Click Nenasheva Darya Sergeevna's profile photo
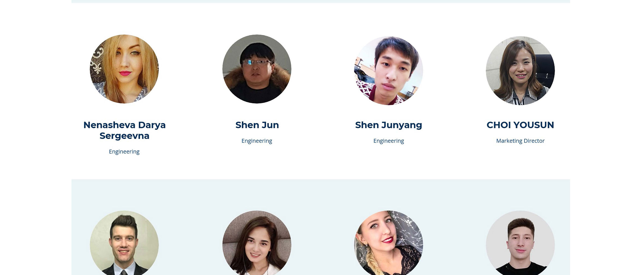The width and height of the screenshot is (644, 275). tap(124, 69)
